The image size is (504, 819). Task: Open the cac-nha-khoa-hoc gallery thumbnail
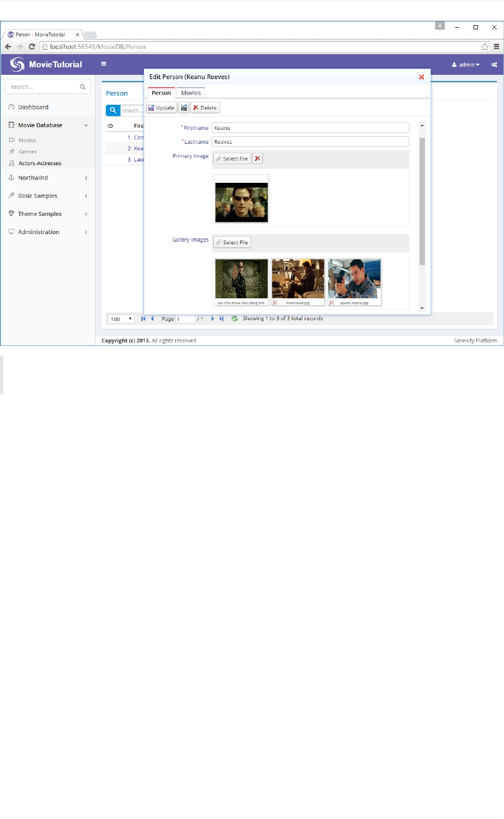click(x=242, y=279)
